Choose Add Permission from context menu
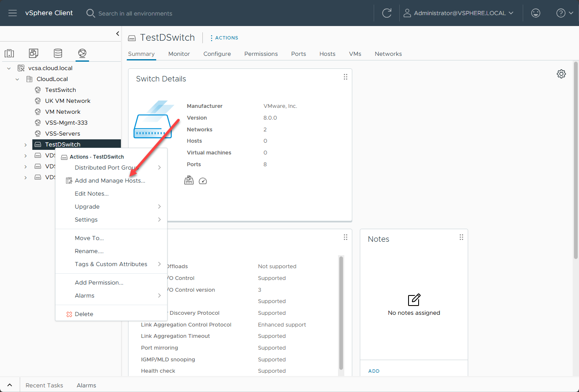Screen dimensions: 579x392 111,282
